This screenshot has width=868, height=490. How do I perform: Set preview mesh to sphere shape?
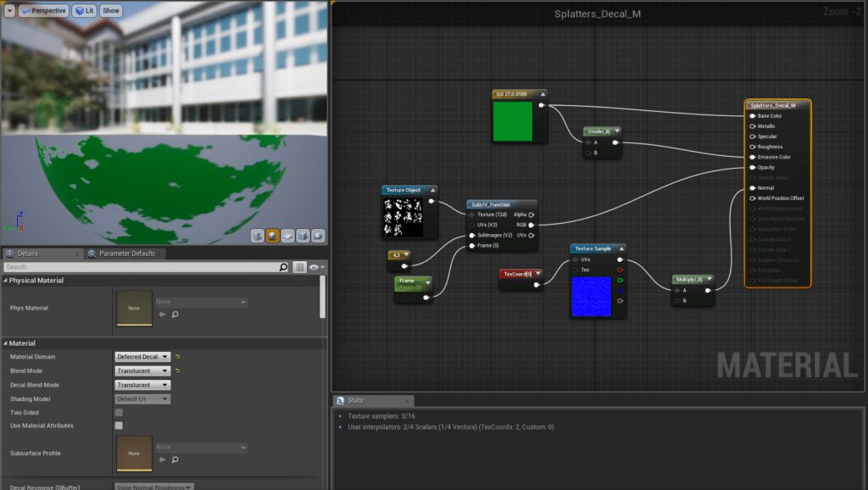point(272,236)
